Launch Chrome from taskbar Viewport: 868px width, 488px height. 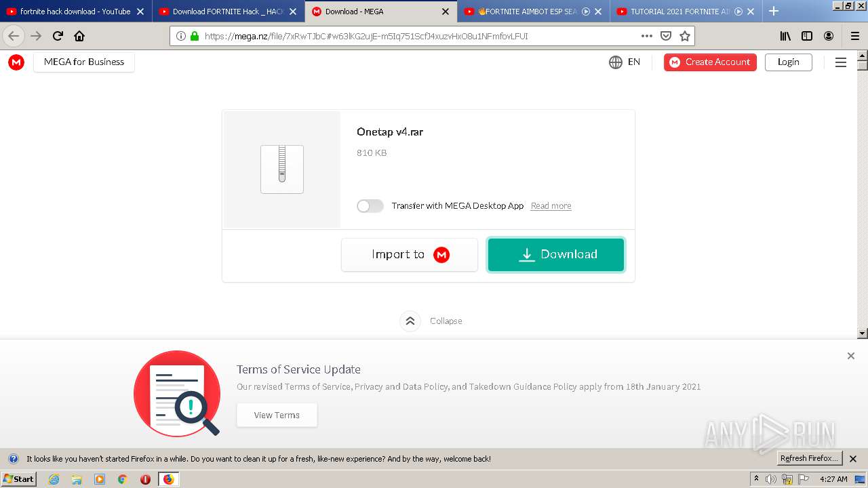click(x=123, y=479)
